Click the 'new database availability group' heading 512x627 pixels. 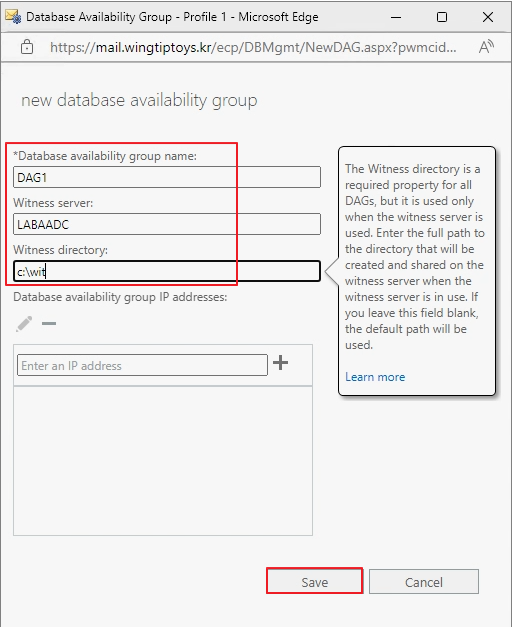point(139,100)
